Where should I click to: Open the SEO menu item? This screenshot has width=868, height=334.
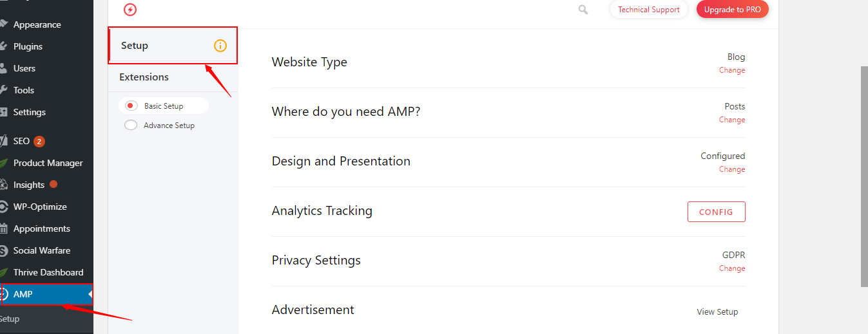[x=22, y=141]
